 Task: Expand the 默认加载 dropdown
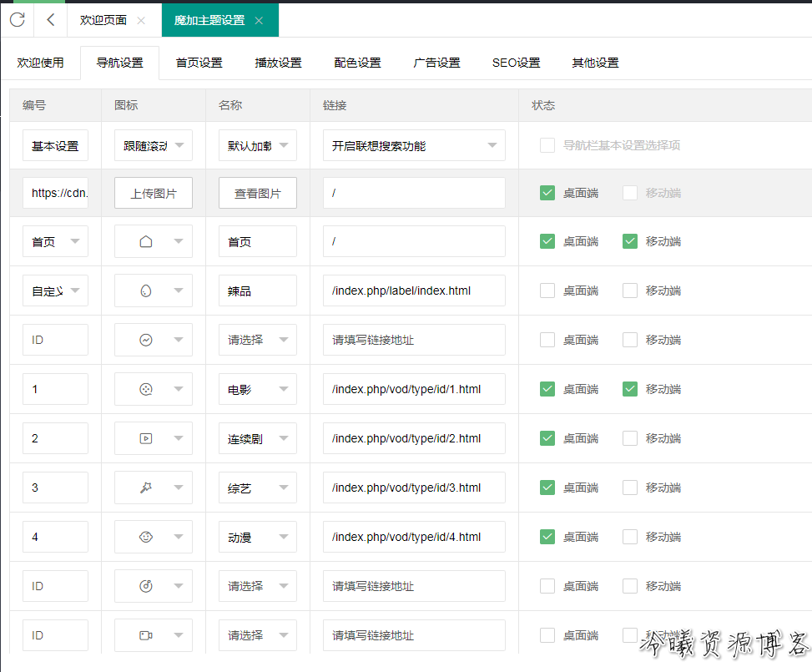point(257,145)
